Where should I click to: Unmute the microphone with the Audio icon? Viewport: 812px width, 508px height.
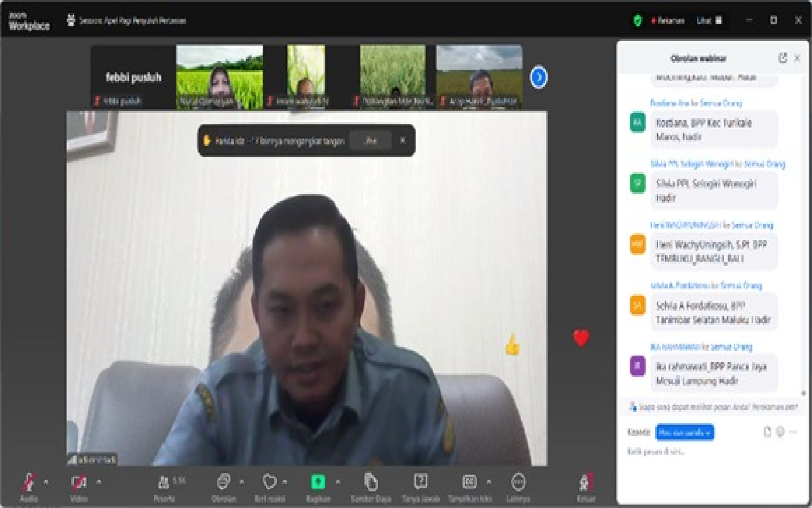point(28,482)
